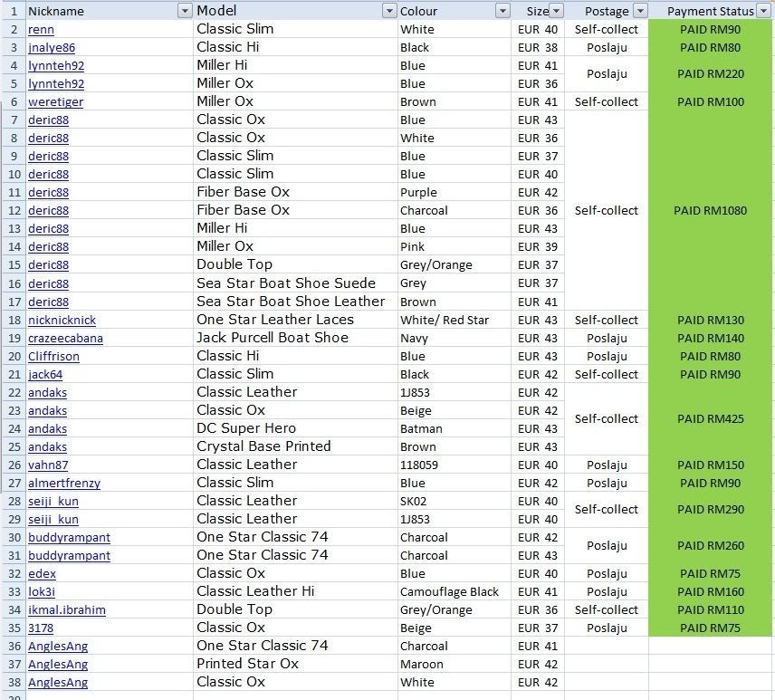Select the row 1 header
Viewport: 775px width, 700px height.
[12, 11]
